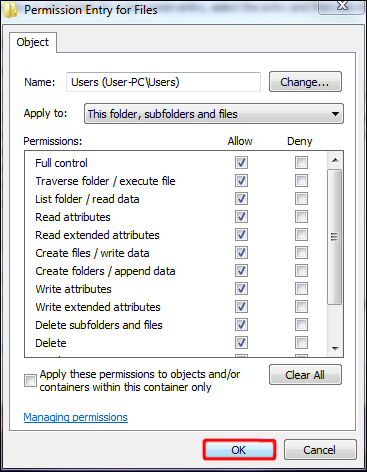367x472 pixels.
Task: Click scrollbar down arrow in permissions list
Action: 335,348
